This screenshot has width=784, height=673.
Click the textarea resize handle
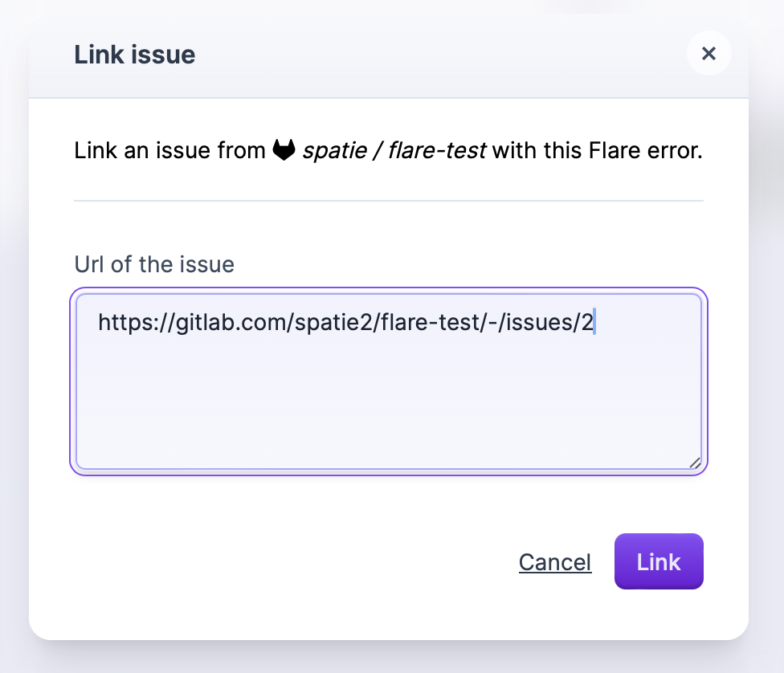[x=696, y=461]
